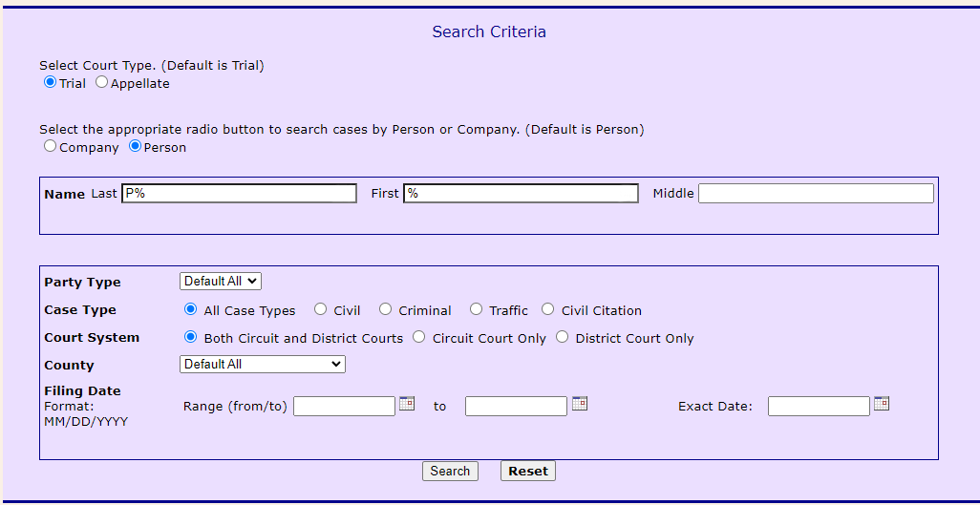The width and height of the screenshot is (980, 505).
Task: Select the Appellate court type radio
Action: [101, 82]
